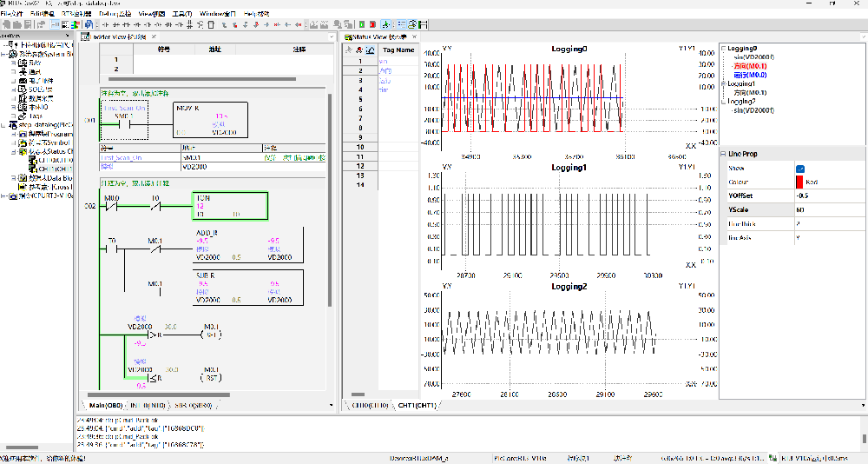Click the red Stop button in the toolbar

[x=372, y=25]
